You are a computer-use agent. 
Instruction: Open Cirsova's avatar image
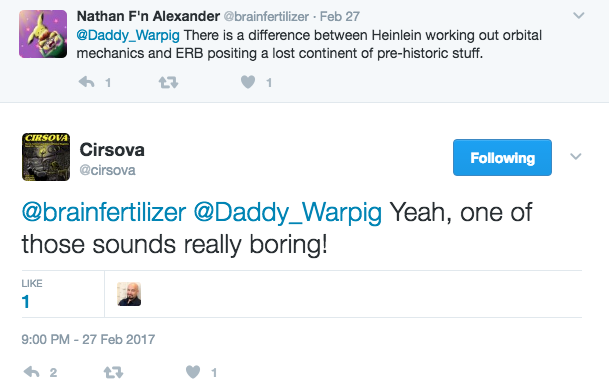click(x=46, y=157)
